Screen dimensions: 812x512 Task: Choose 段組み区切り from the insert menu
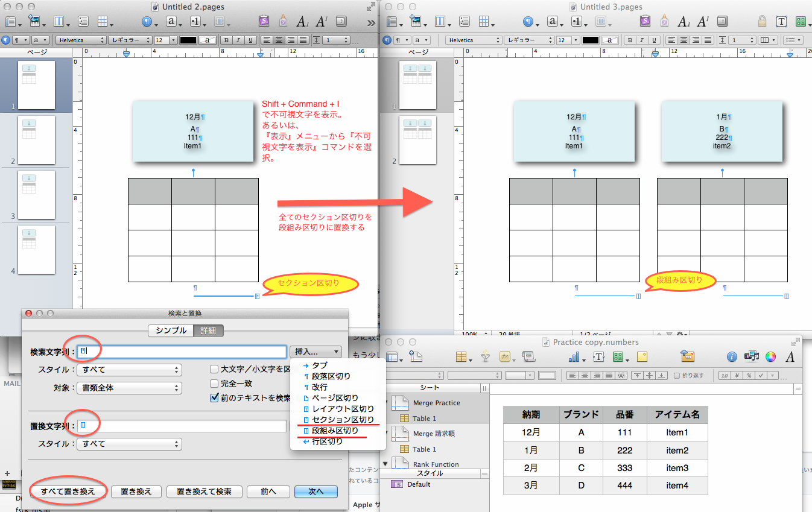click(335, 431)
